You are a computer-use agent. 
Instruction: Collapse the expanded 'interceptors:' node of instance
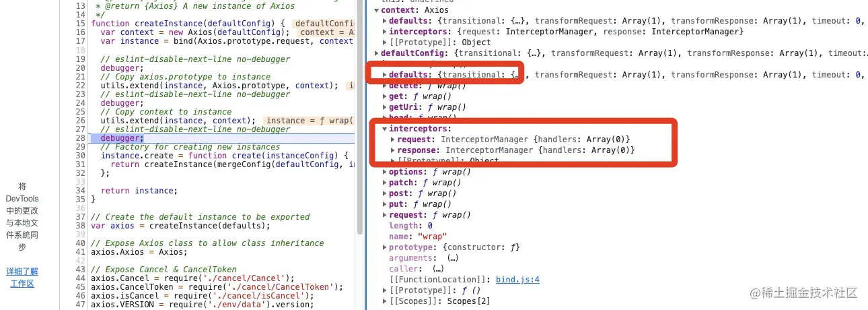385,129
